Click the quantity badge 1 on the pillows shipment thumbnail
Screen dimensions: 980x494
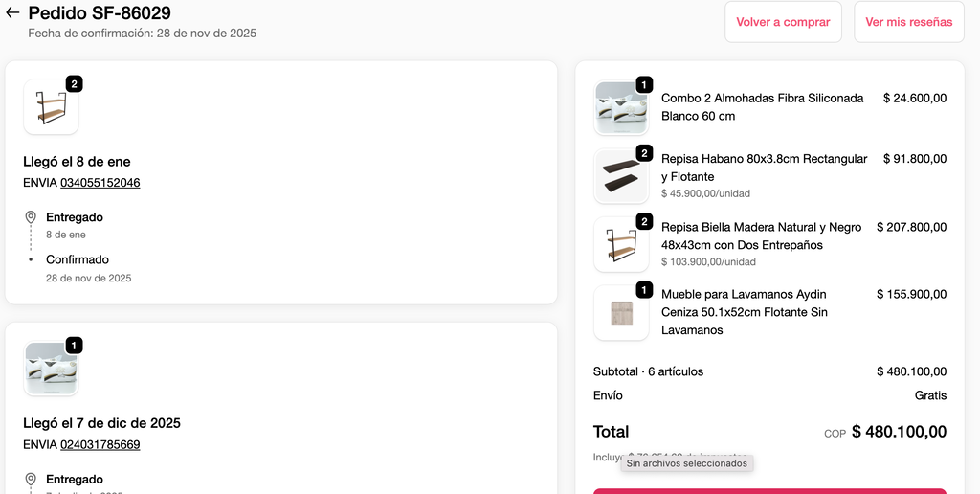pos(74,346)
